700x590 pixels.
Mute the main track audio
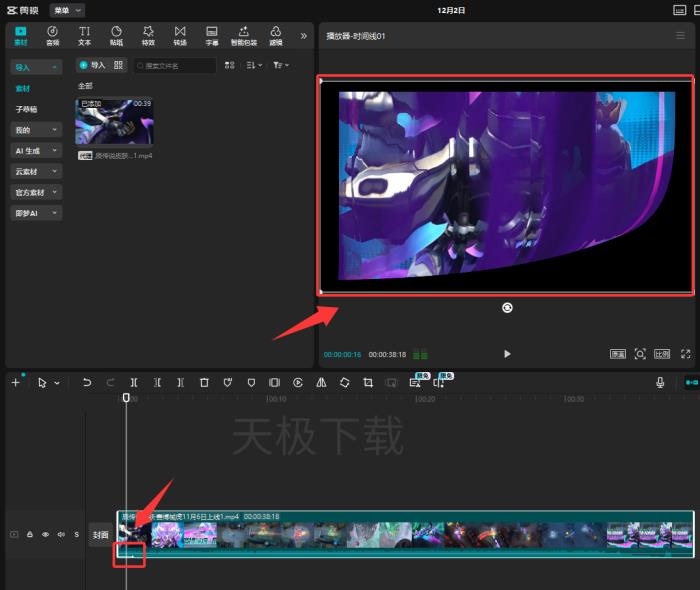coord(61,535)
